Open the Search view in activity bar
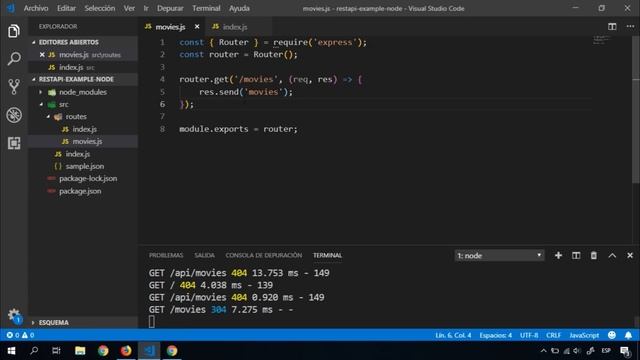640x360 pixels. coord(14,59)
